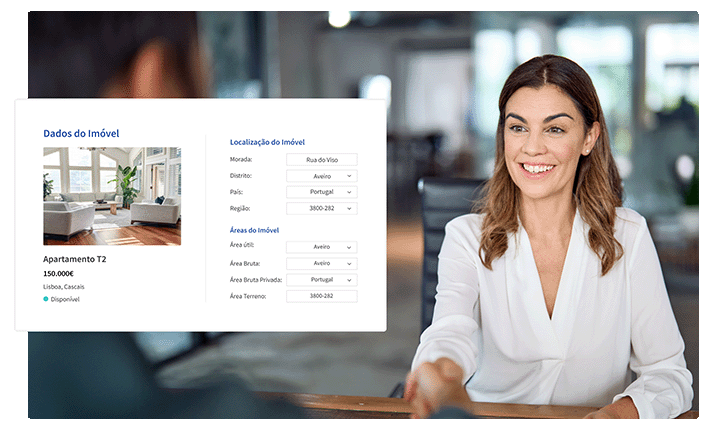Select the Áreas do Imóvel section heading
The width and height of the screenshot is (713, 430).
pyautogui.click(x=255, y=230)
